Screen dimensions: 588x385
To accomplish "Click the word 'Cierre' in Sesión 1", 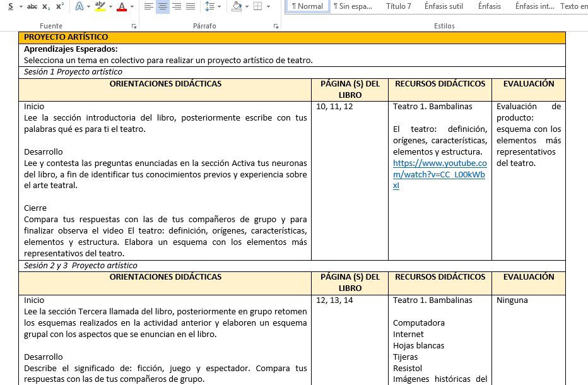I will click(35, 208).
